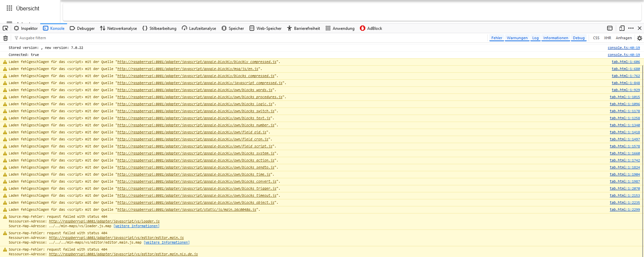Viewport: 644px width, 257px height.
Task: Open the Debugger tab
Action: click(82, 28)
